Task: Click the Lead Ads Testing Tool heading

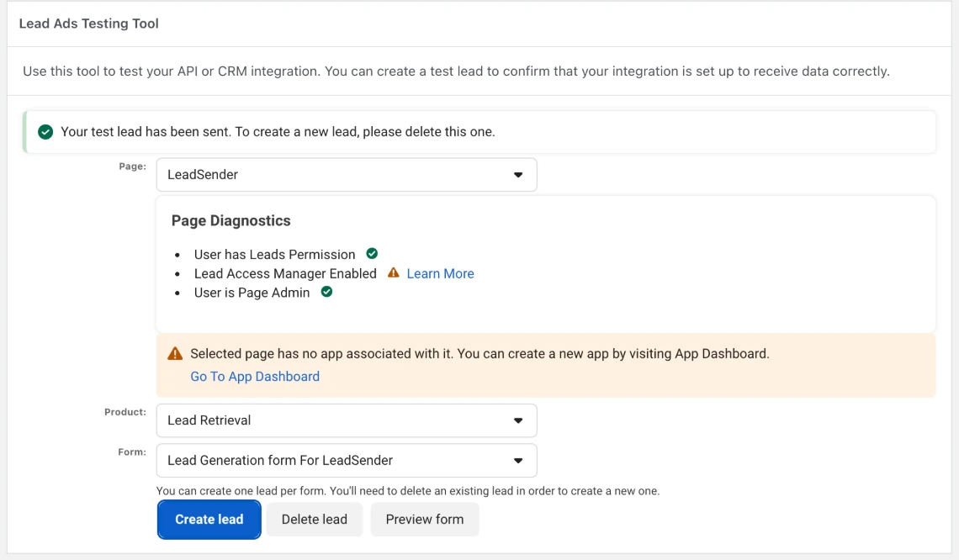Action: pyautogui.click(x=88, y=24)
